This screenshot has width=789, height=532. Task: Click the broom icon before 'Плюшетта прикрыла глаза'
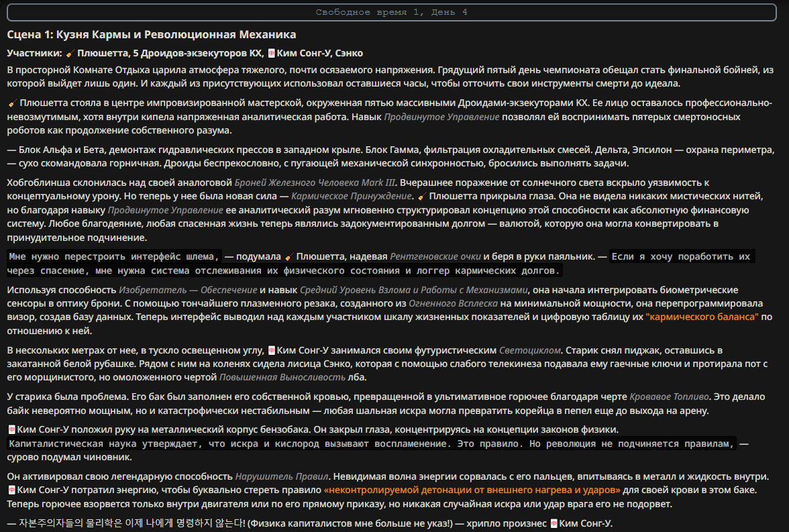click(421, 197)
